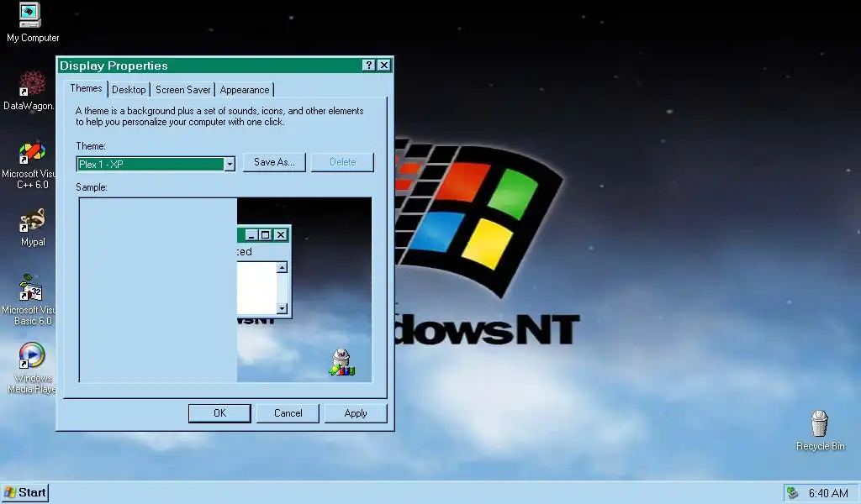The image size is (861, 504).
Task: Switch to the Themes tab
Action: (86, 88)
